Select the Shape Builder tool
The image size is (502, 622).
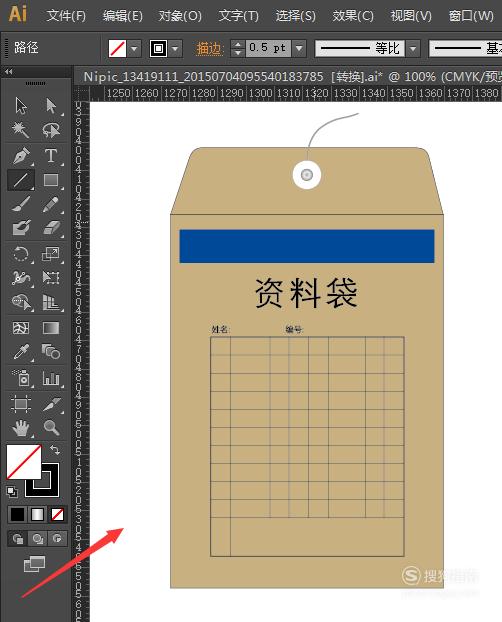21,302
